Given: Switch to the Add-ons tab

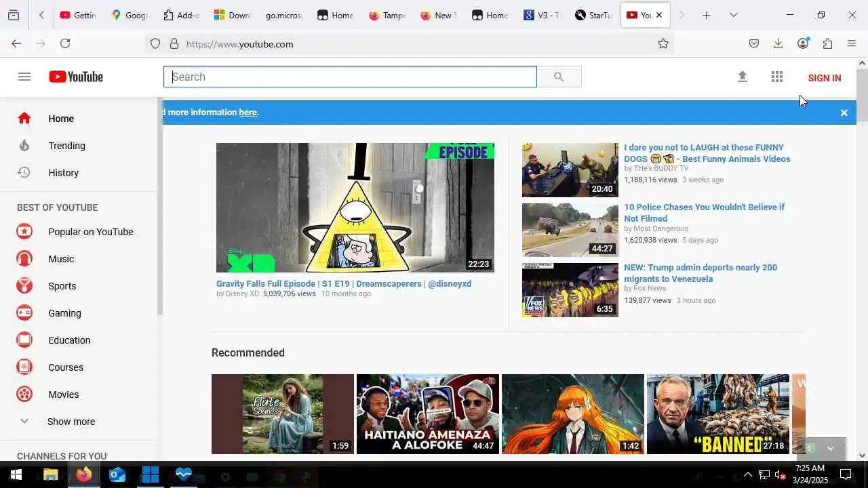Looking at the screenshot, I should 181,15.
